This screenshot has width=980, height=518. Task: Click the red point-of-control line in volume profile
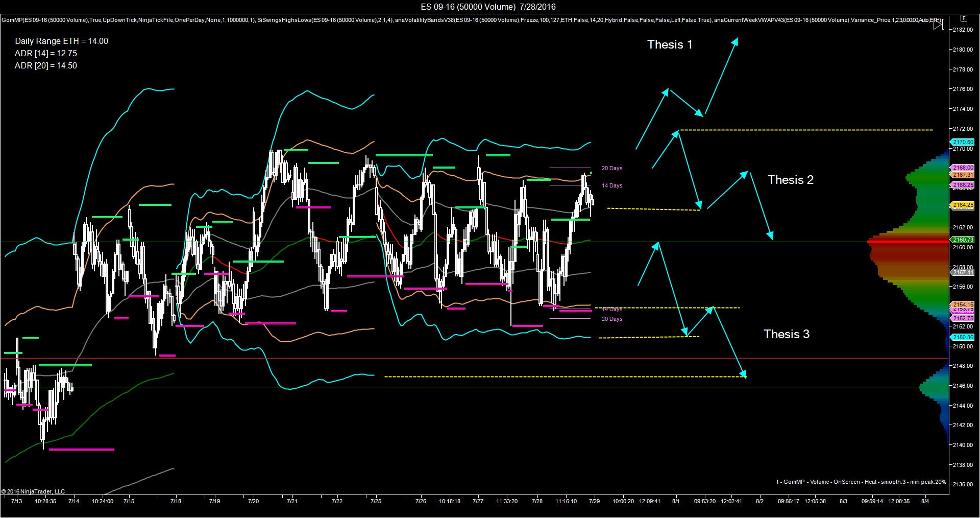click(908, 241)
